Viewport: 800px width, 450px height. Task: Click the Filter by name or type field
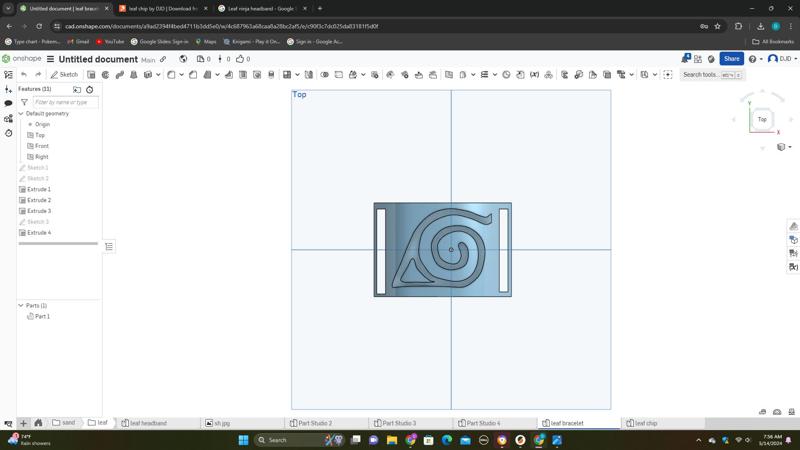click(x=65, y=102)
